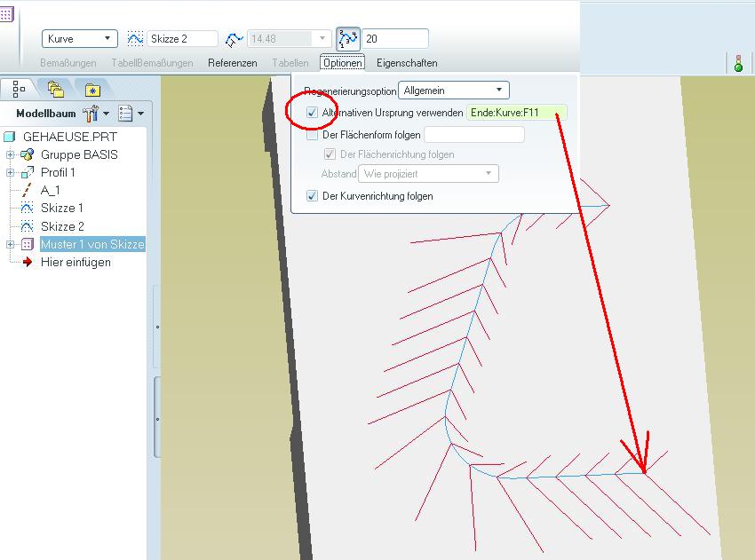Image resolution: width=755 pixels, height=560 pixels.
Task: Click the A_1 axis icon
Action: click(x=27, y=190)
